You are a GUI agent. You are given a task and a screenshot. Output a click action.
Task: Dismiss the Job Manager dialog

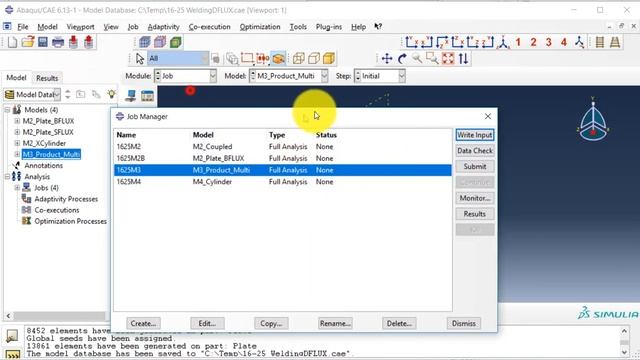tap(464, 323)
